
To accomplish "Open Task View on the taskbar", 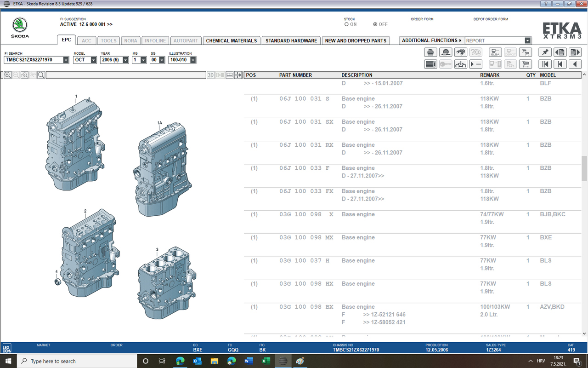I will pyautogui.click(x=162, y=361).
